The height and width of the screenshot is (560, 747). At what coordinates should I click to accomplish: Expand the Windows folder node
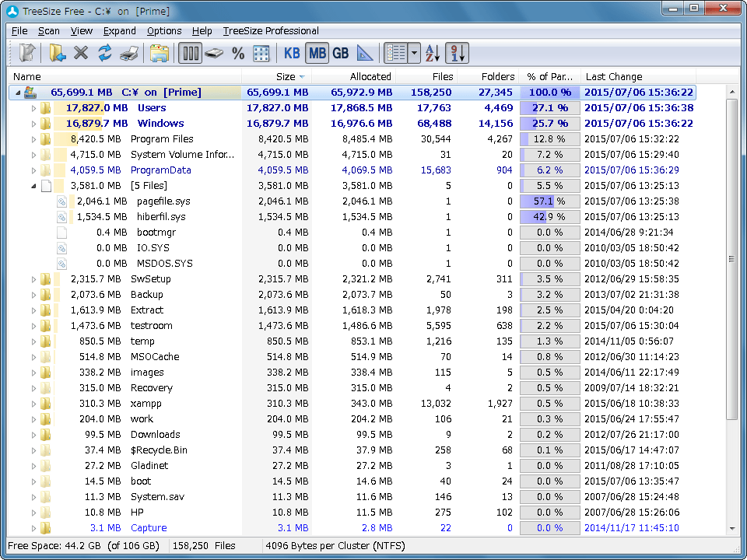pyautogui.click(x=33, y=124)
